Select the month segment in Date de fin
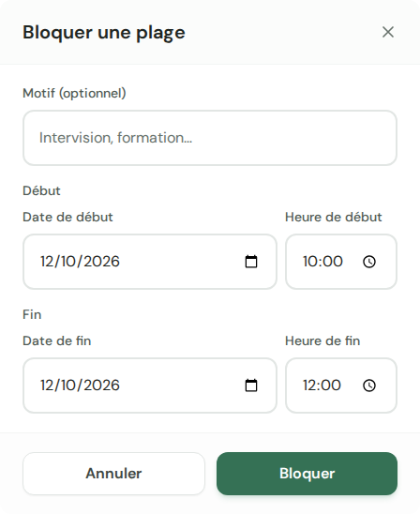 coord(68,385)
